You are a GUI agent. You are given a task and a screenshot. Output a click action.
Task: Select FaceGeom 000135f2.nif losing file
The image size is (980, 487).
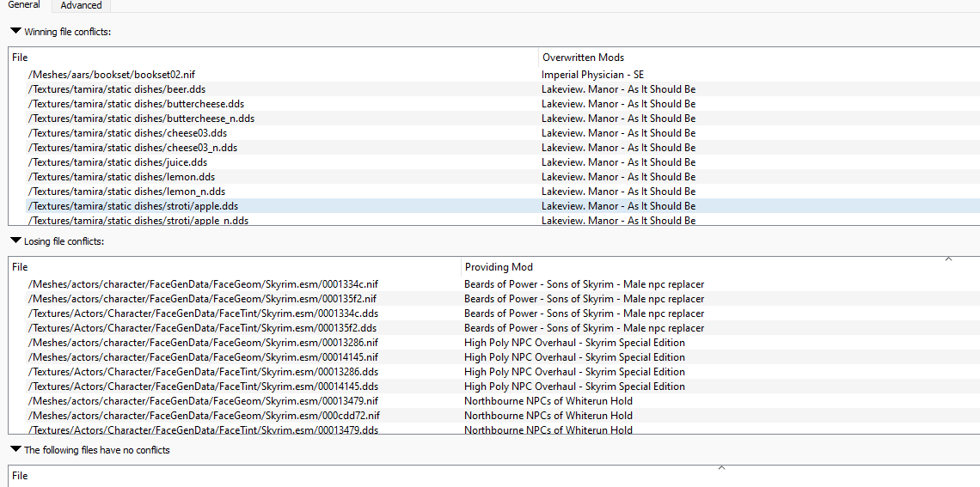(202, 298)
